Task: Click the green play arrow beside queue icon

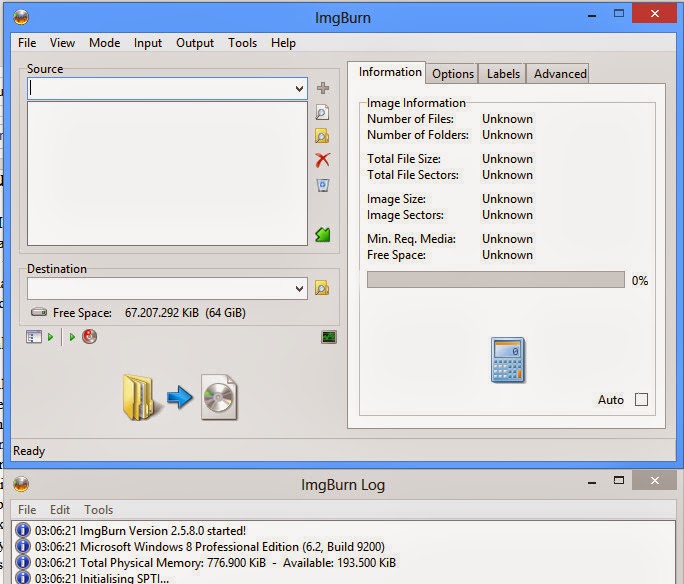Action: click(51, 337)
